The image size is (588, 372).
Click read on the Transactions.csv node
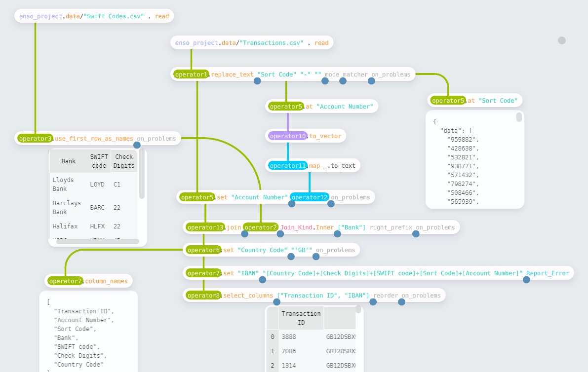coord(321,42)
